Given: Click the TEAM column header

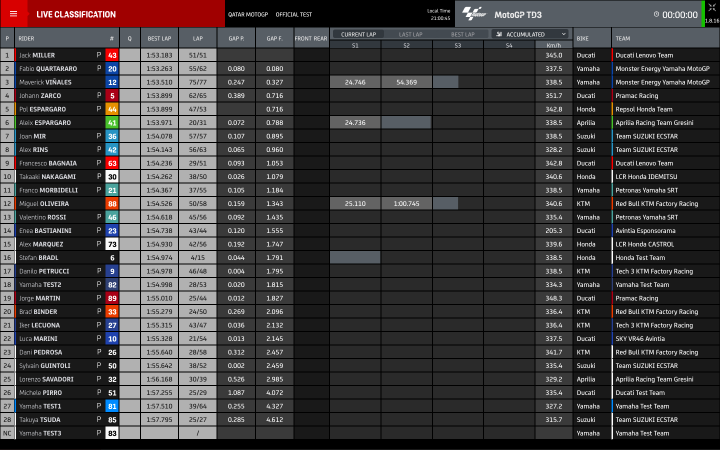Looking at the screenshot, I should [623, 39].
